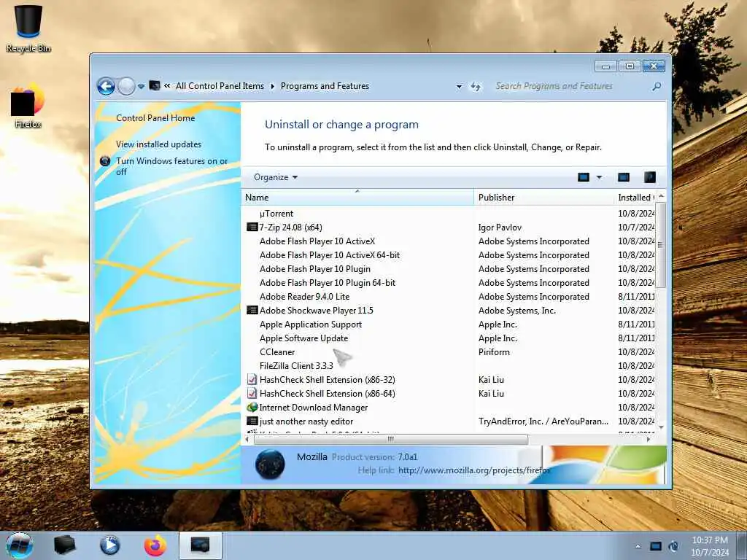
Task: Click the 7-Zip program icon
Action: click(252, 227)
